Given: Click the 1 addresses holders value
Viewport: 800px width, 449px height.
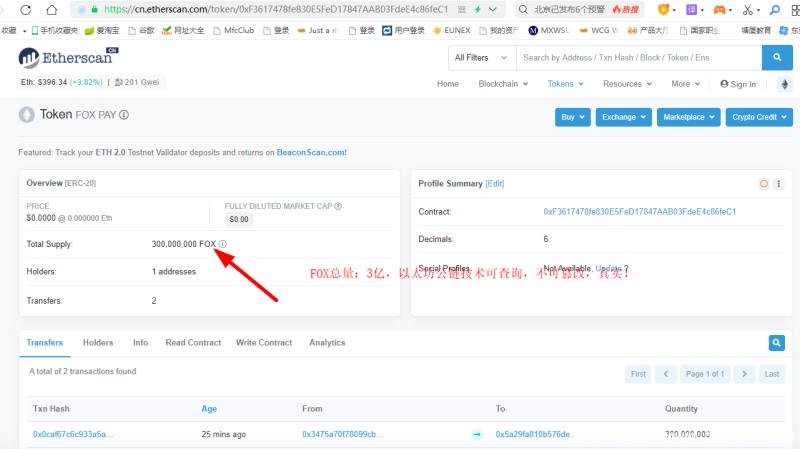Looking at the screenshot, I should tap(174, 272).
